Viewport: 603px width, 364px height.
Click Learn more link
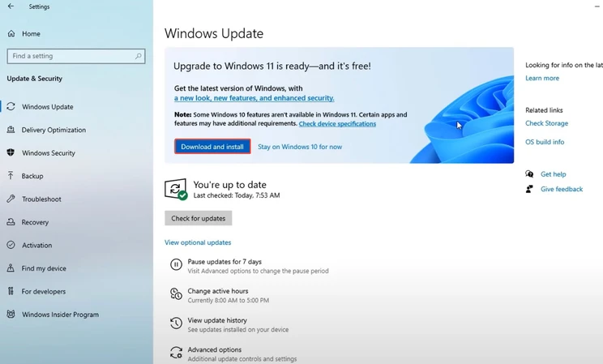tap(542, 78)
